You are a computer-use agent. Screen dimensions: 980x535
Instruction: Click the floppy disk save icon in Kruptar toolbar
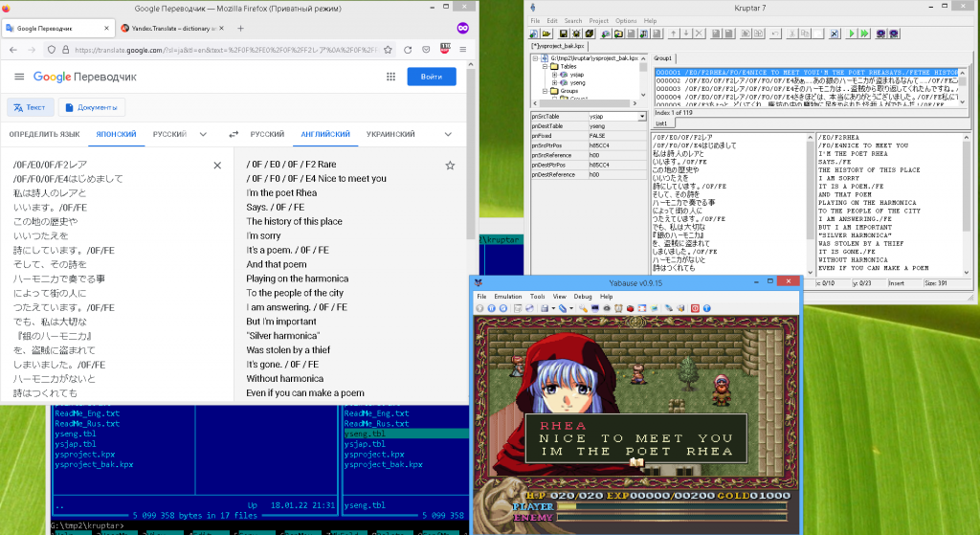click(563, 33)
